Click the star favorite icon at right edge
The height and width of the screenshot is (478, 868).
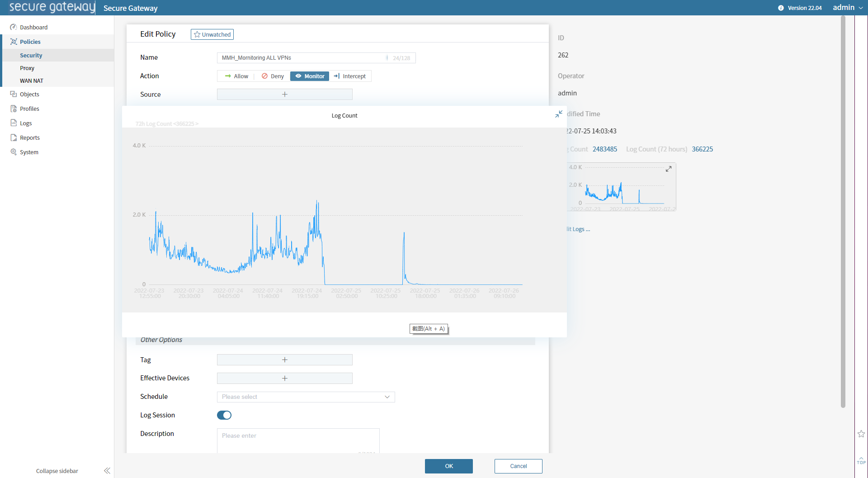coord(861,434)
